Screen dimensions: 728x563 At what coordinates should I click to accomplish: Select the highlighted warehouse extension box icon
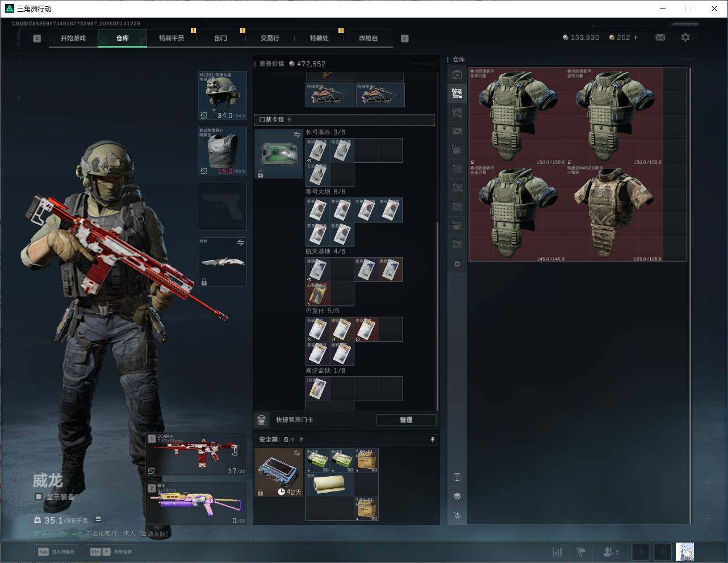pyautogui.click(x=457, y=94)
